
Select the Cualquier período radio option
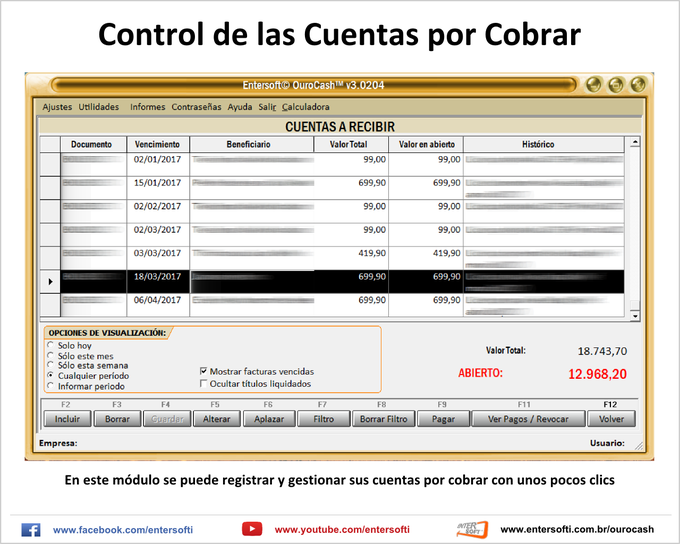[x=50, y=375]
